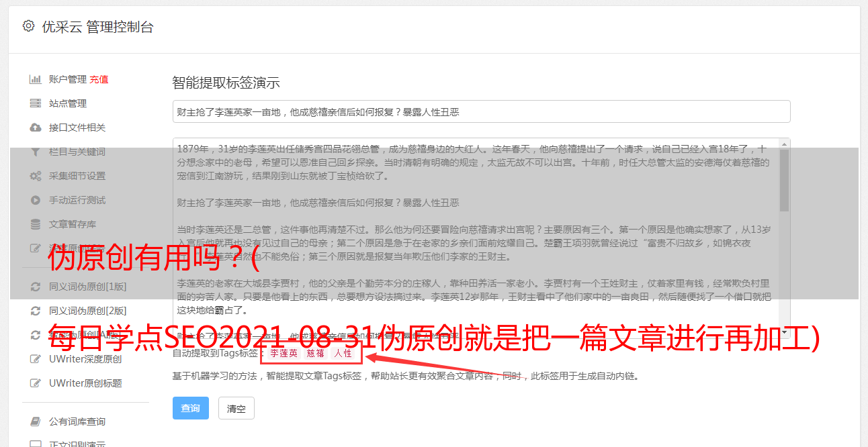The image size is (868, 447).
Task: Click the 接口文件相关 cloud upload icon
Action: coord(36,128)
